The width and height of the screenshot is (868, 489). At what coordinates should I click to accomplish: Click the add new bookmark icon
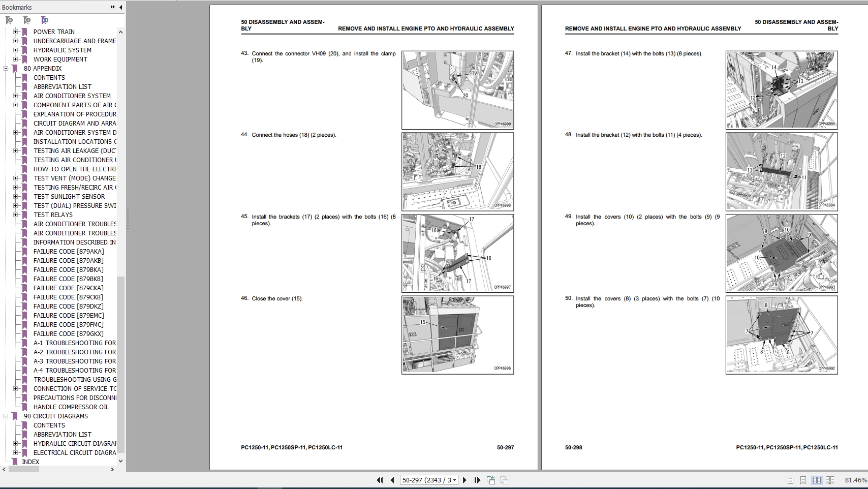(27, 20)
